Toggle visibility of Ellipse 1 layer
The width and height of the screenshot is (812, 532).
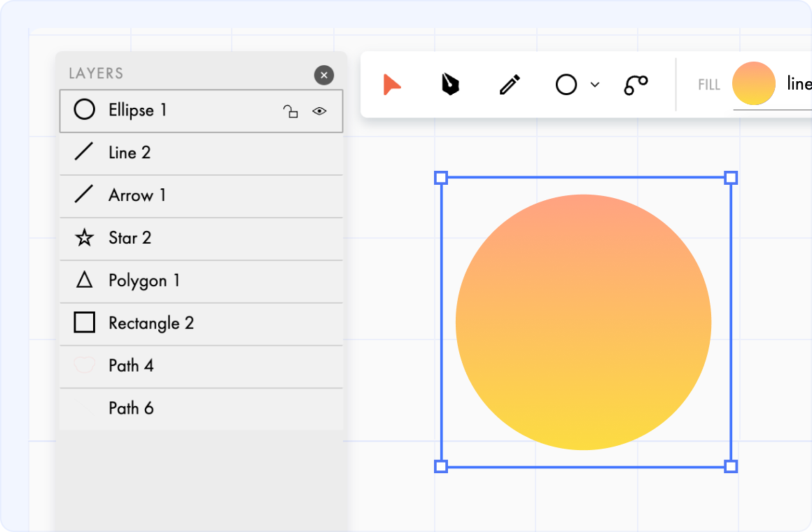pyautogui.click(x=320, y=111)
